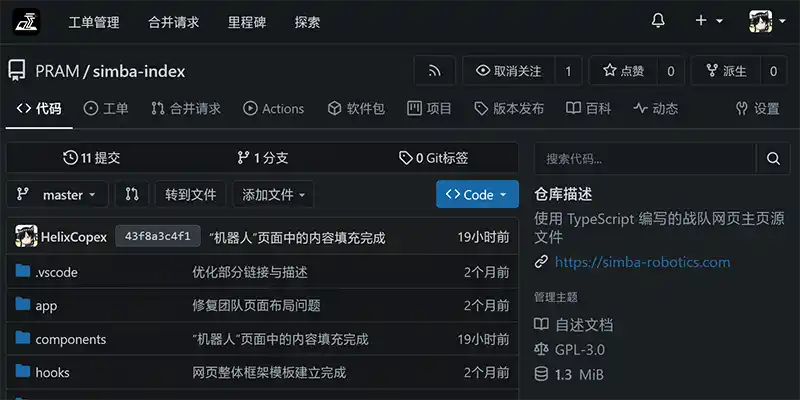Viewport: 800px width, 400px height.
Task: Open the PRAM owner link
Action: pos(57,71)
